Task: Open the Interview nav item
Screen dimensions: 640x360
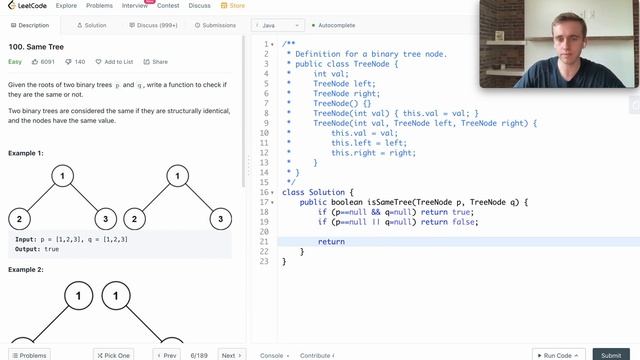Action: pyautogui.click(x=135, y=6)
